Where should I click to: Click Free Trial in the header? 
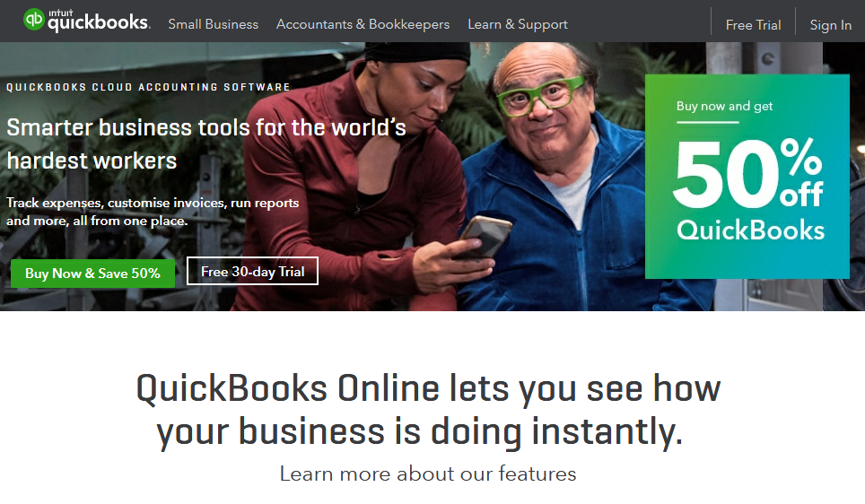point(753,25)
